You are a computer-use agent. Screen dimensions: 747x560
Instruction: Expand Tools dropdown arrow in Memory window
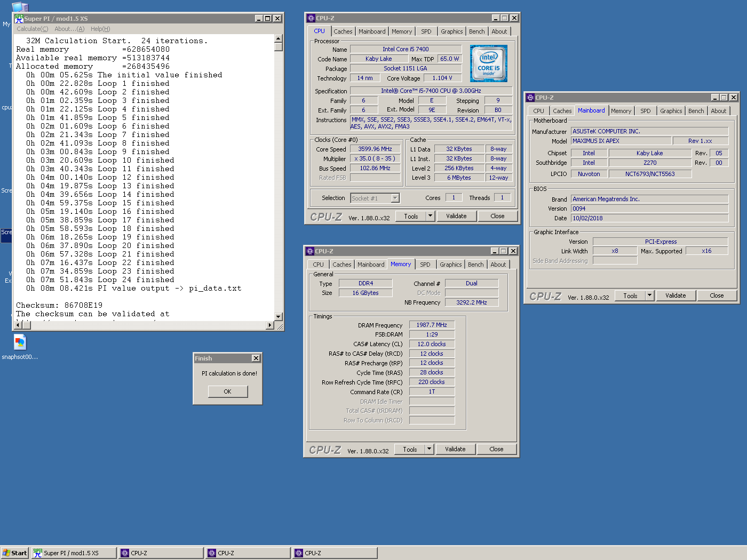pyautogui.click(x=429, y=449)
